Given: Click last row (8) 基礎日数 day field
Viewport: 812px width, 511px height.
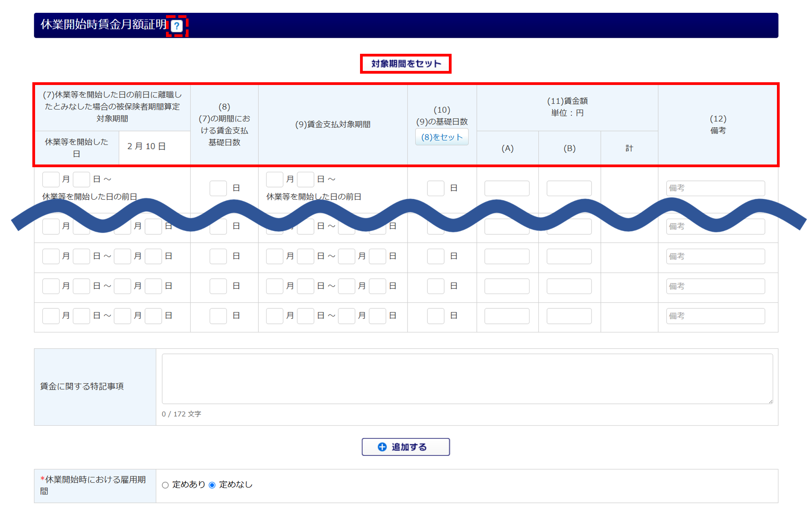Looking at the screenshot, I should coord(218,316).
